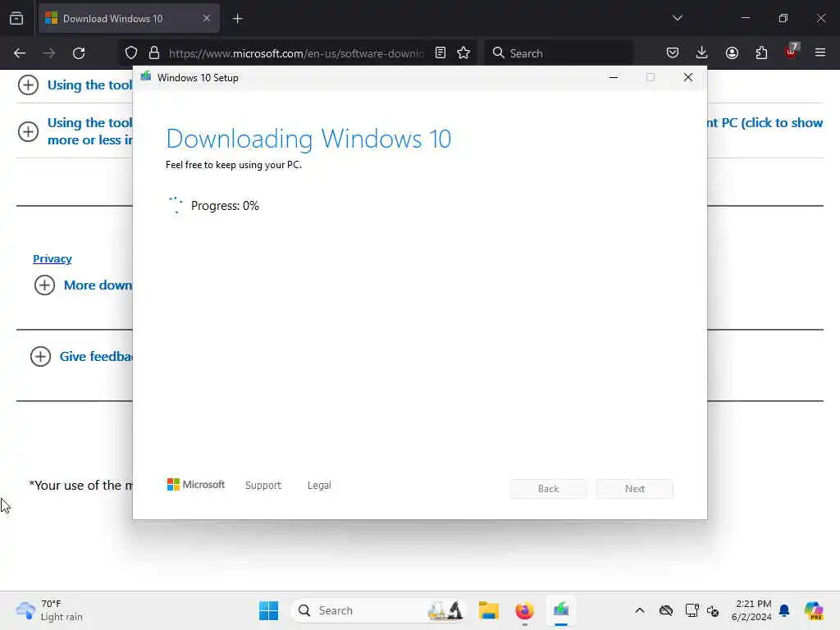Open a new Firefox tab
The image size is (840, 630).
tap(237, 19)
